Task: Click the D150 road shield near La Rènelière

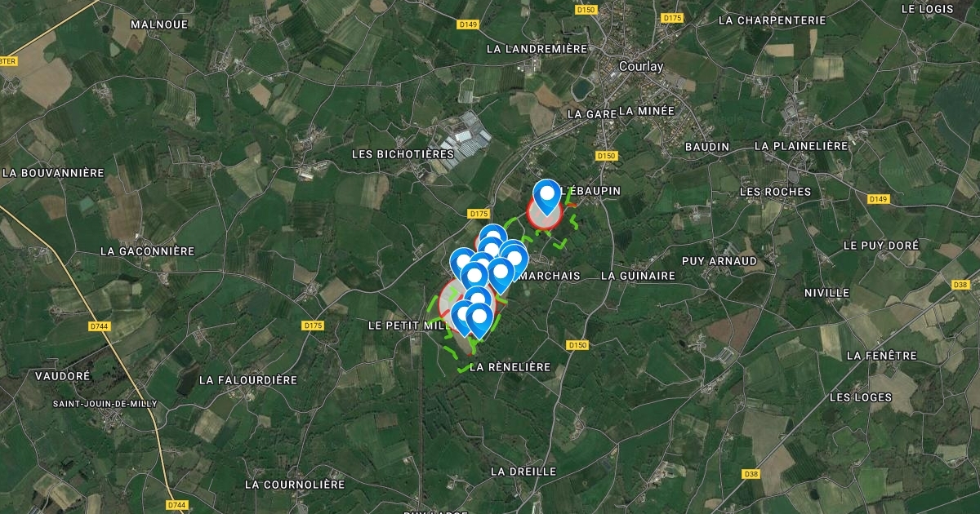Action: [577, 345]
